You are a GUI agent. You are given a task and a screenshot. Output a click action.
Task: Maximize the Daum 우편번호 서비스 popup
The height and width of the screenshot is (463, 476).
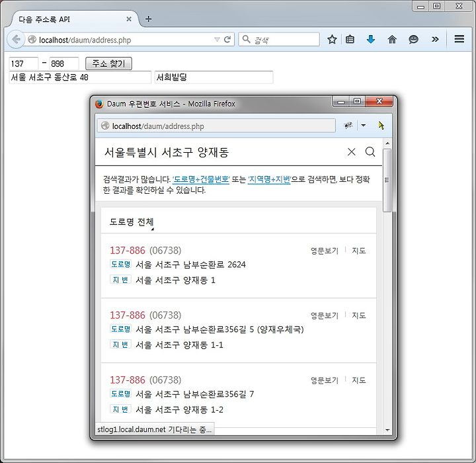(357, 101)
